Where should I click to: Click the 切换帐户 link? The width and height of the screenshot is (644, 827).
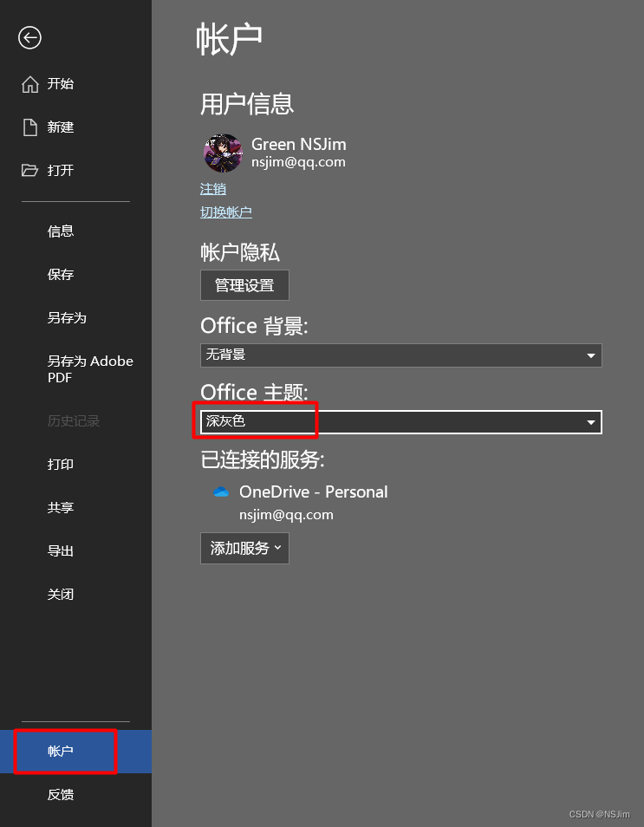(225, 212)
